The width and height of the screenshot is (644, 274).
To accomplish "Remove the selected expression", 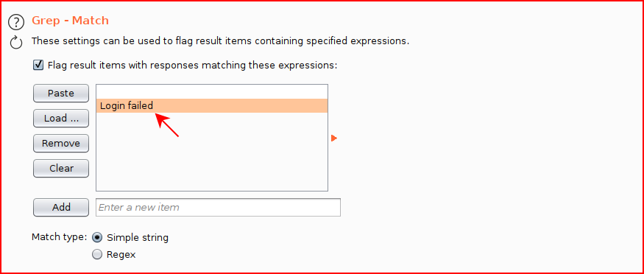I will (61, 144).
